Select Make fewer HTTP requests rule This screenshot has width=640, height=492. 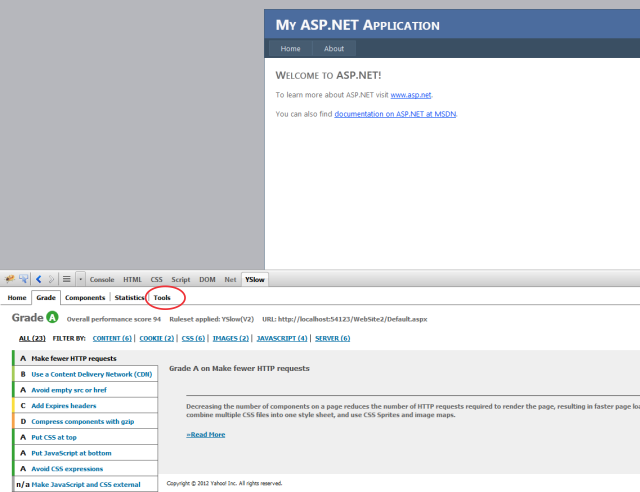85,358
